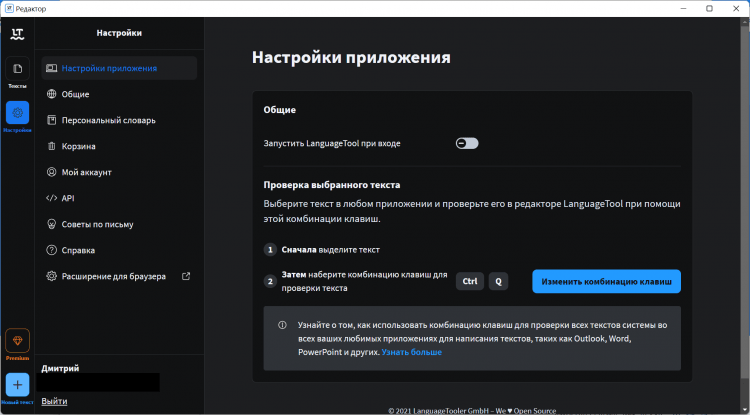Click the user icon beside Мой аккаунт

(x=51, y=172)
